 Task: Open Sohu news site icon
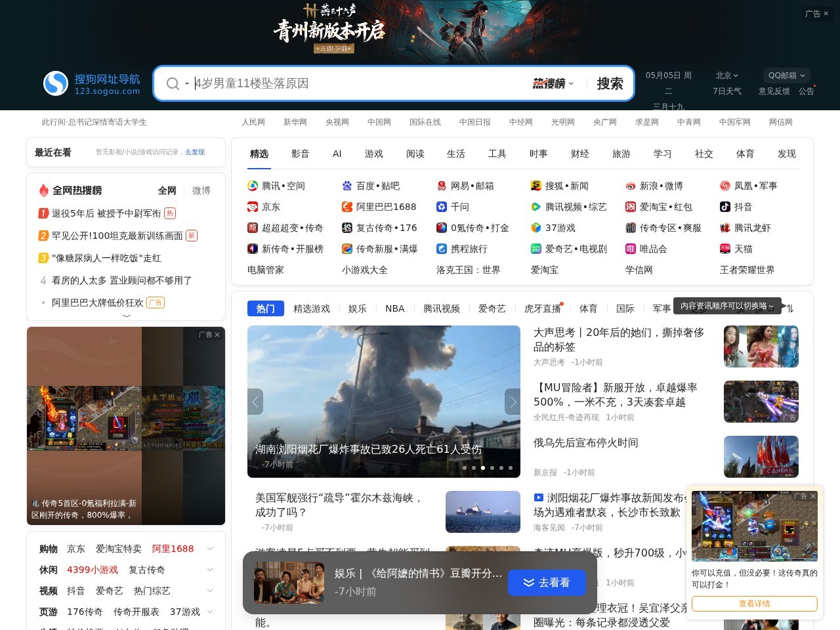click(536, 186)
